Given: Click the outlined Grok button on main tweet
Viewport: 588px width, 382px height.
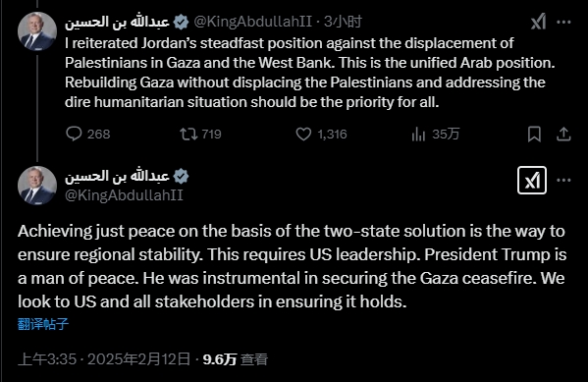Looking at the screenshot, I should click(532, 180).
